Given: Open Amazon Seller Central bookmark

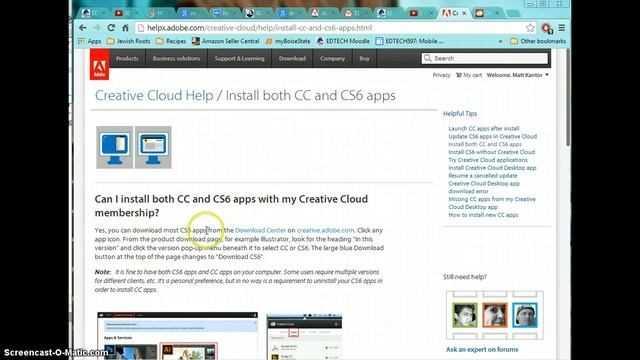Looking at the screenshot, I should click(226, 41).
